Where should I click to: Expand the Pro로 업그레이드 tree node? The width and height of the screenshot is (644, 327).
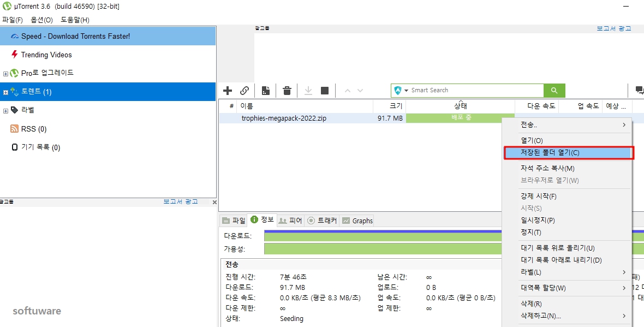pyautogui.click(x=5, y=74)
